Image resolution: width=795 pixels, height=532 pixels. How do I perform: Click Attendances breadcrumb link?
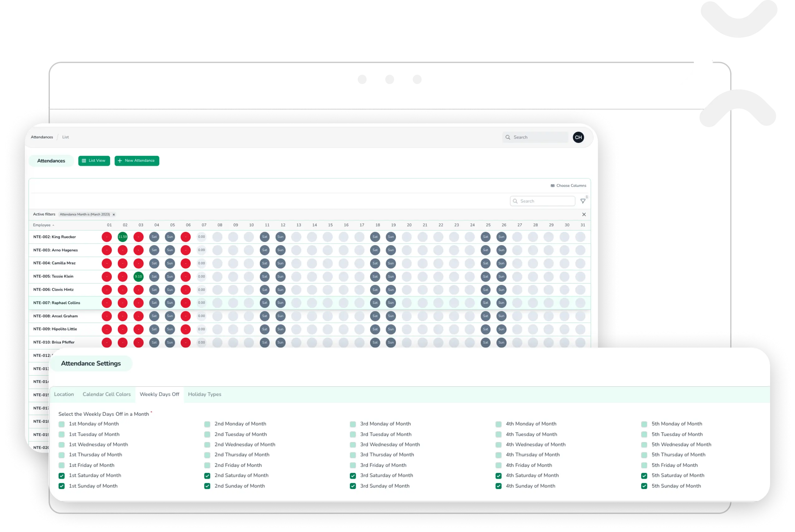coord(42,137)
